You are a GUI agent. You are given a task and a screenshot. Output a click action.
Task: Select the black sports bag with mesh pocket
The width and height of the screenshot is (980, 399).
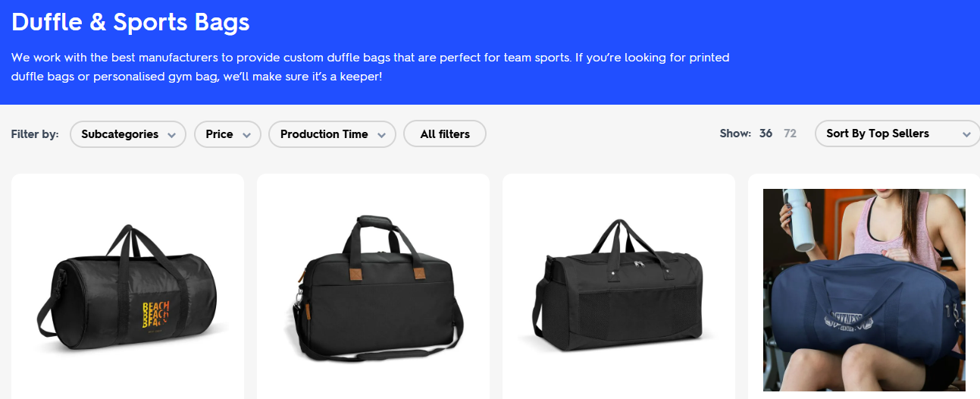(618, 285)
